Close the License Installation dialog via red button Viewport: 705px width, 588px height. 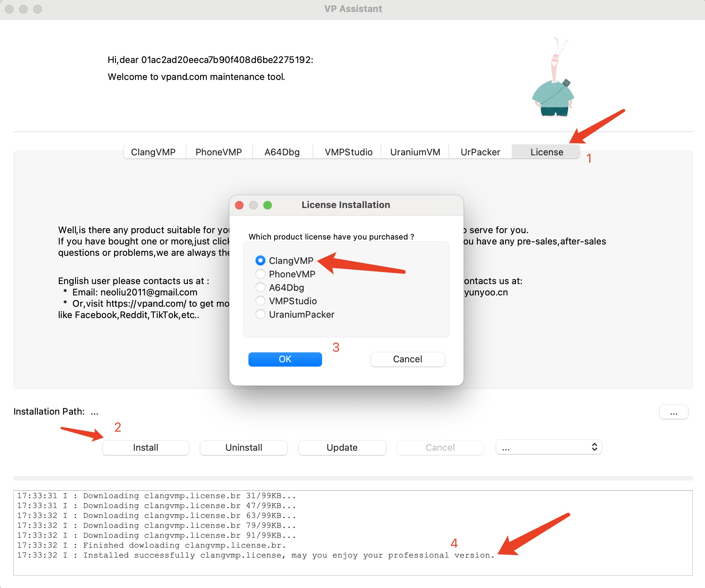coord(239,205)
